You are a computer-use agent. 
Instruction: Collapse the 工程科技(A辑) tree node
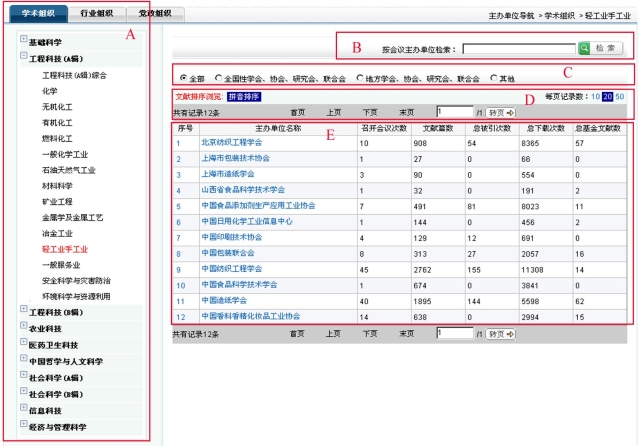click(24, 58)
